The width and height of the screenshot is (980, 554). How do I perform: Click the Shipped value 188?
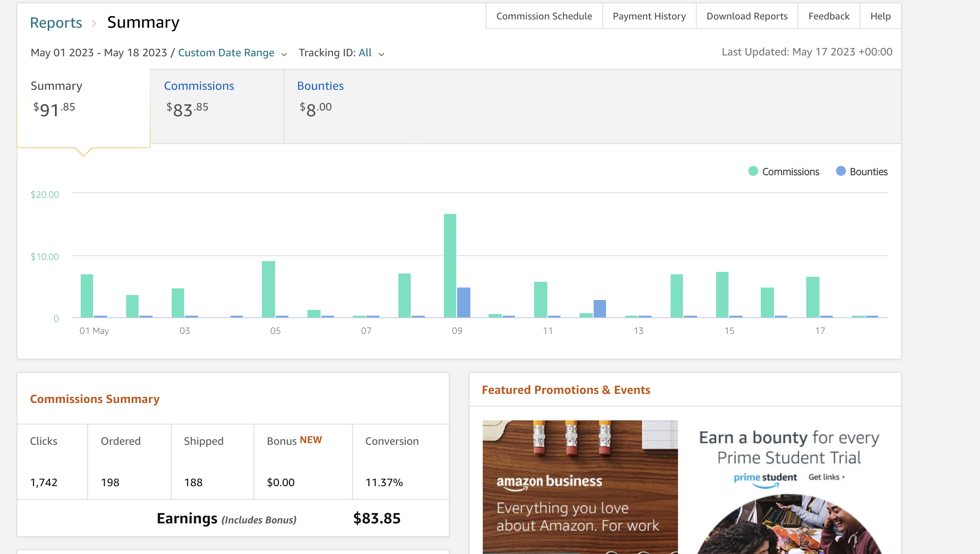click(x=193, y=482)
